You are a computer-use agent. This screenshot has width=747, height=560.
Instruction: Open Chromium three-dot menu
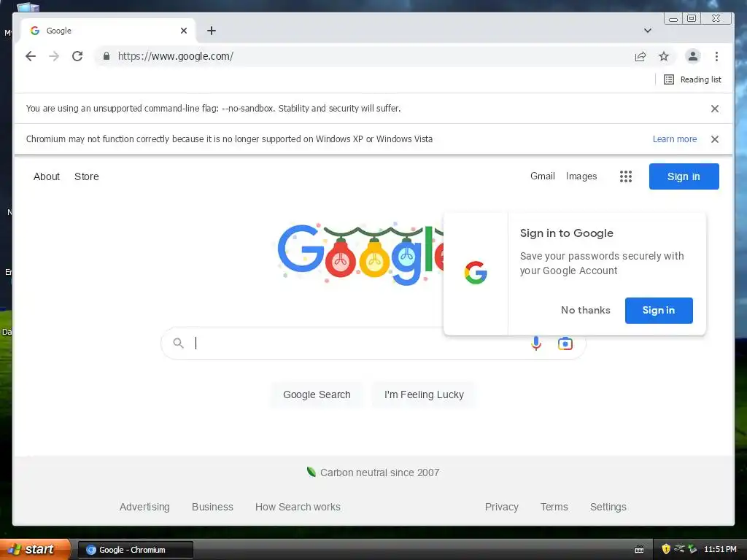(716, 56)
